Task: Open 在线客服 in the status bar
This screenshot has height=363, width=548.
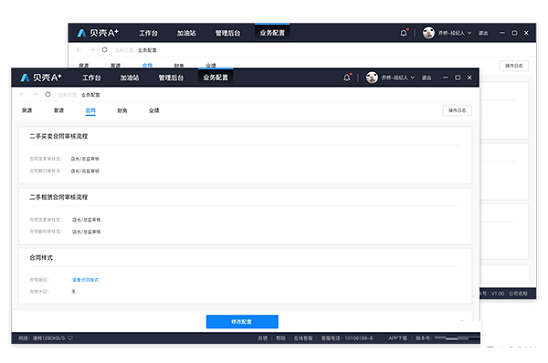Action: 303,338
